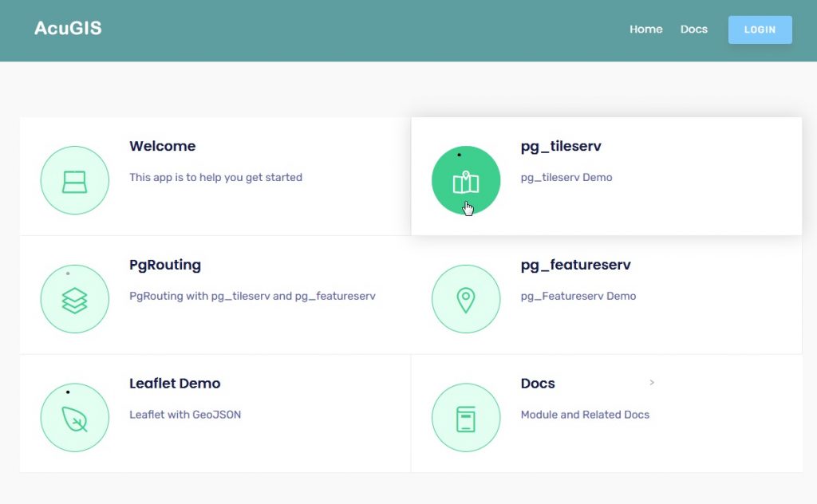Open the pg_tileserv map icon

(x=466, y=181)
